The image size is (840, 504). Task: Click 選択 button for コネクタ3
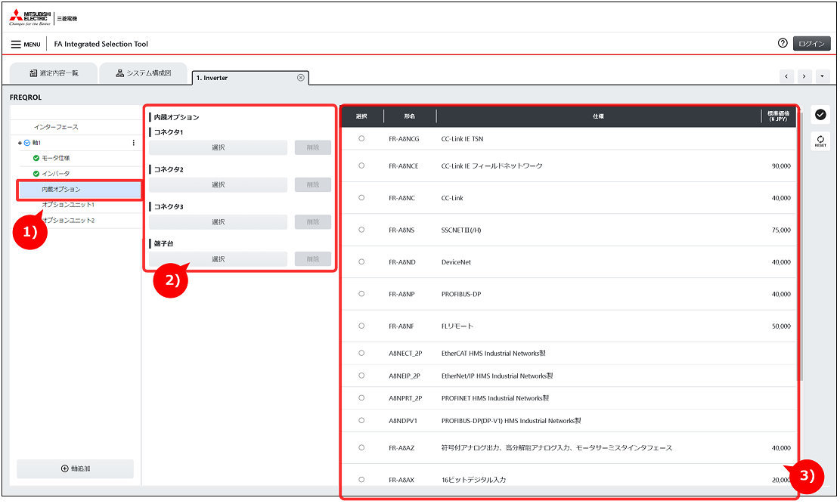[218, 221]
